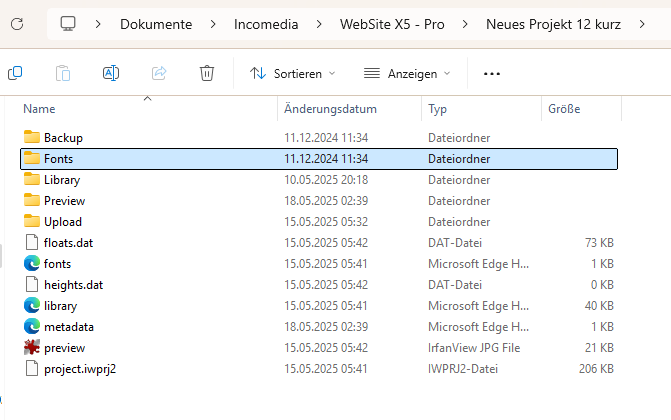Click the rename icon

point(111,73)
